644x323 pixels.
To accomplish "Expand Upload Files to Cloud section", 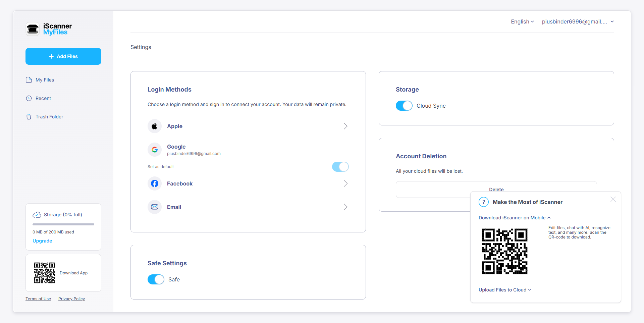I will tap(505, 290).
